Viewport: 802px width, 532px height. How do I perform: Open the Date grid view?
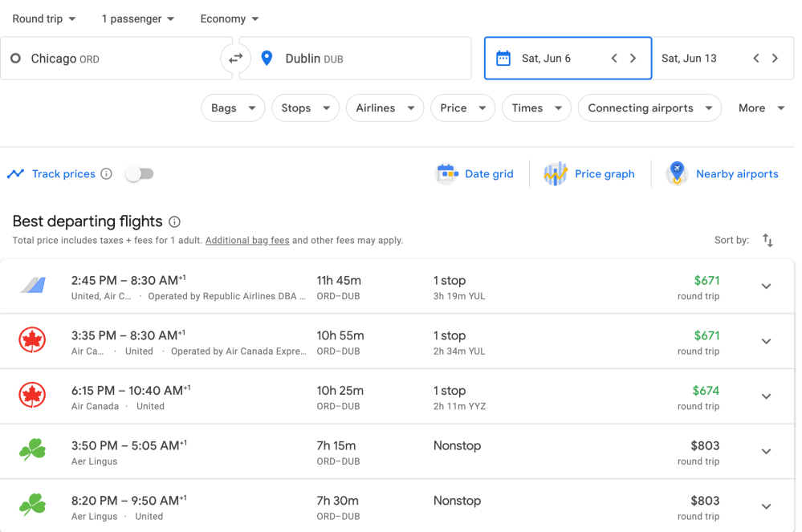(x=474, y=174)
